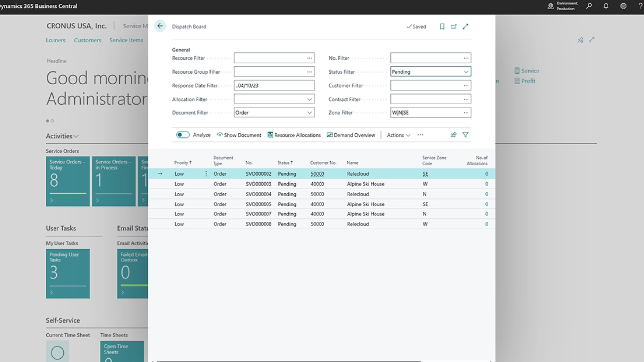The image size is (644, 362).
Task: Click the Response Date Filter field
Action: click(x=273, y=86)
